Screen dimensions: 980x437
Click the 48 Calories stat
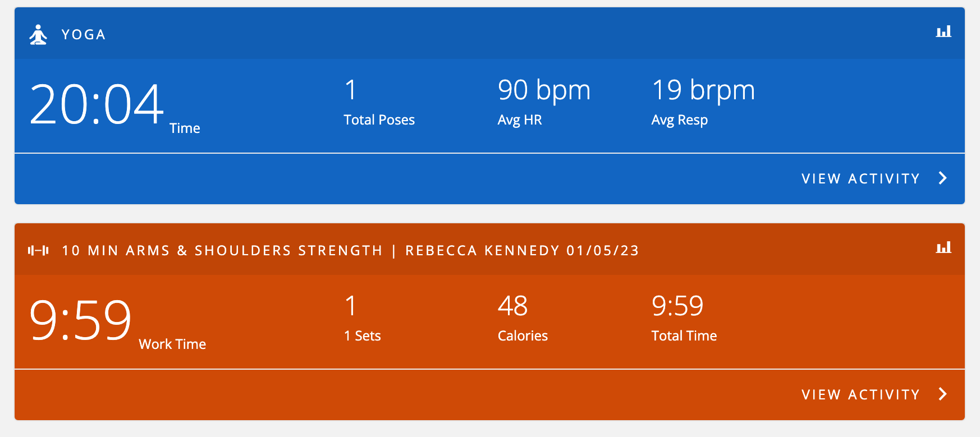point(523,318)
